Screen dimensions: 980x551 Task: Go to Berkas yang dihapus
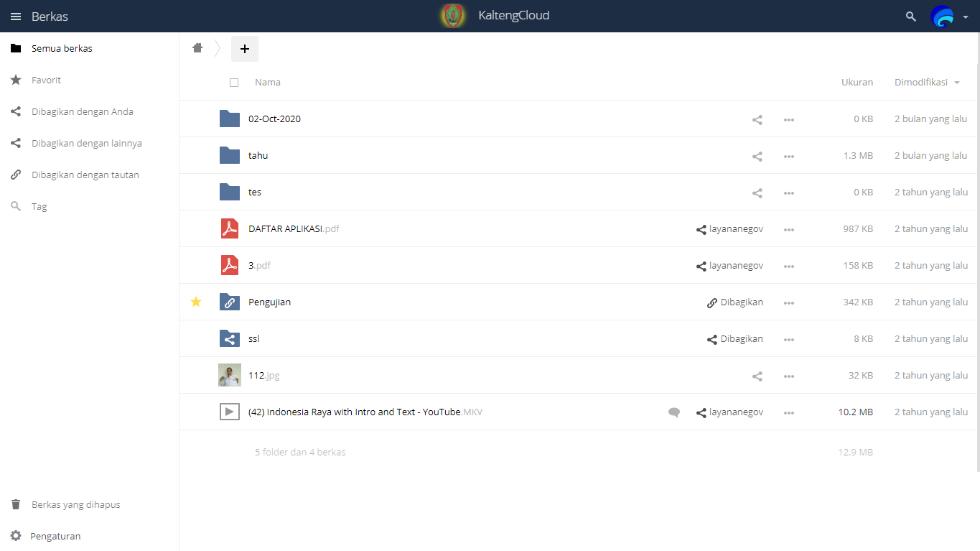75,504
